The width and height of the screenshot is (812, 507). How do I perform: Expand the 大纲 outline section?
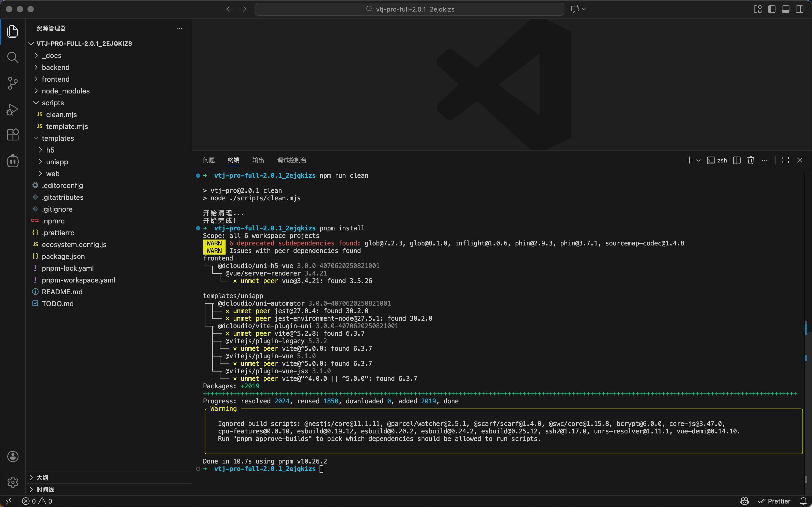[42, 477]
